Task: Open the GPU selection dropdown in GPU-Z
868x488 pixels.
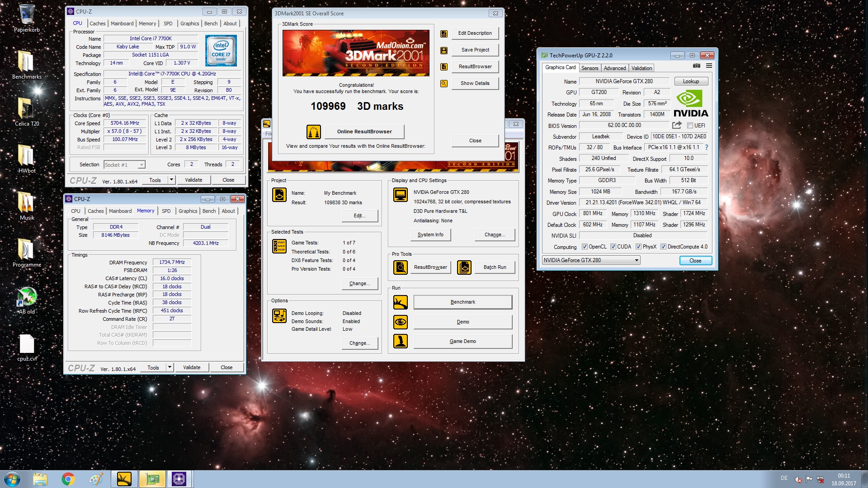Action: (591, 260)
